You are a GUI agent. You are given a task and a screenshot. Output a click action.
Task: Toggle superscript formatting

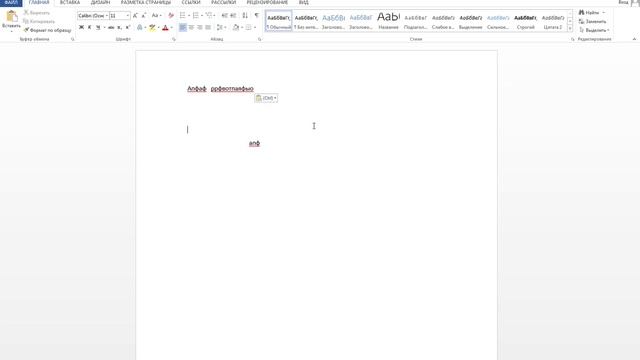coord(128,27)
